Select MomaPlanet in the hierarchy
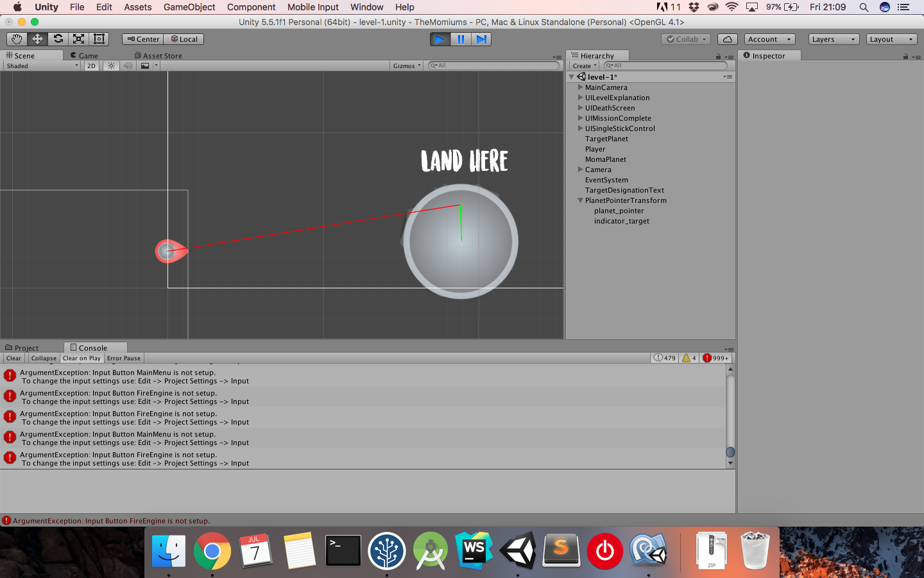 605,159
